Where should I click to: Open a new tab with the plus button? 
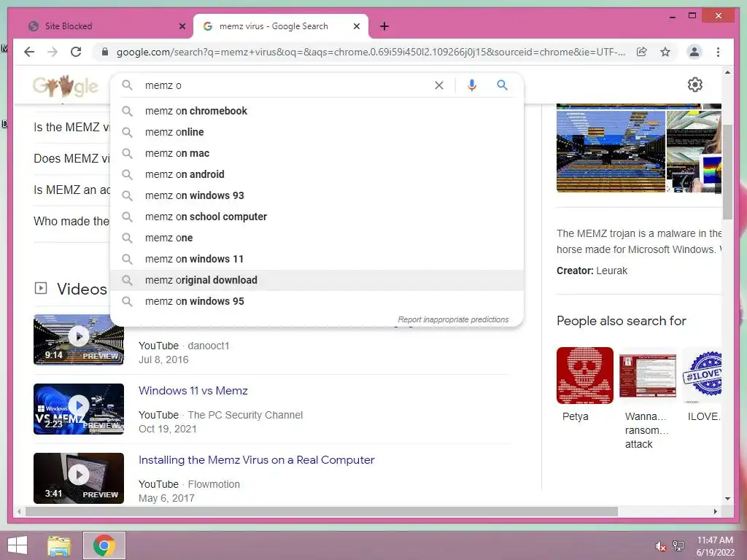tap(384, 26)
